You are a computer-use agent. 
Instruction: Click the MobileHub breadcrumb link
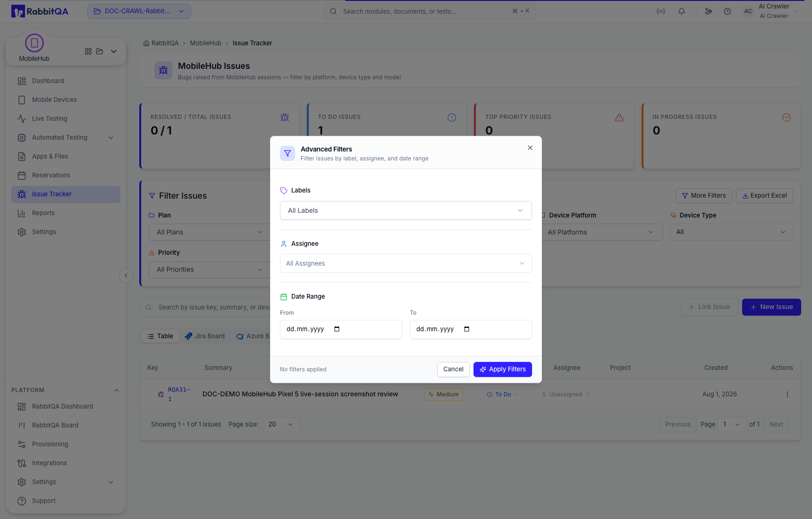pyautogui.click(x=205, y=43)
